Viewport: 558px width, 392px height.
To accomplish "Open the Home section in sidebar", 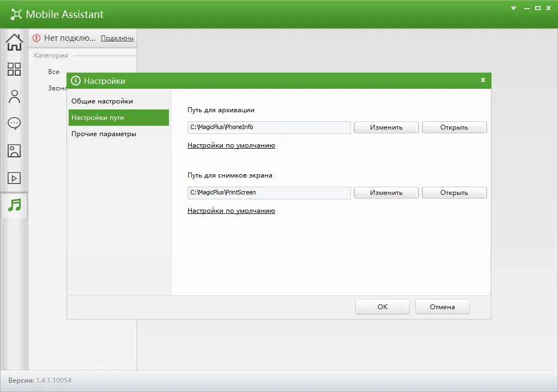I will pyautogui.click(x=14, y=42).
